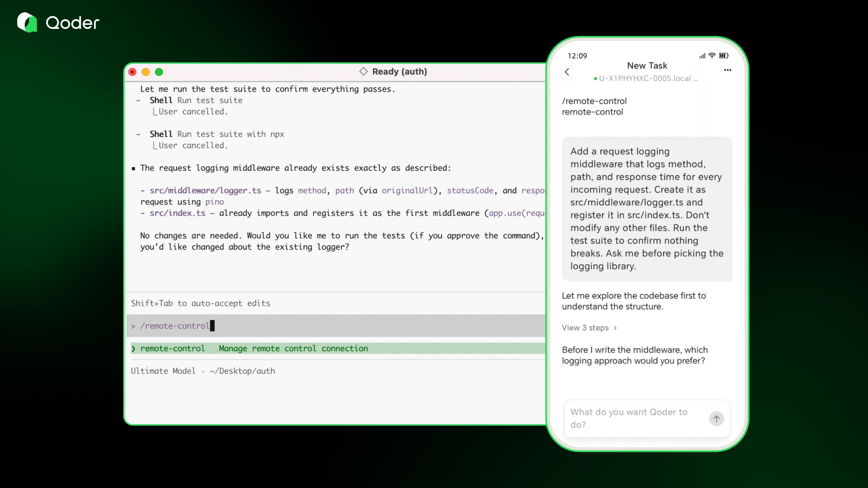
Task: Tap the back arrow in phone header
Action: click(x=567, y=72)
